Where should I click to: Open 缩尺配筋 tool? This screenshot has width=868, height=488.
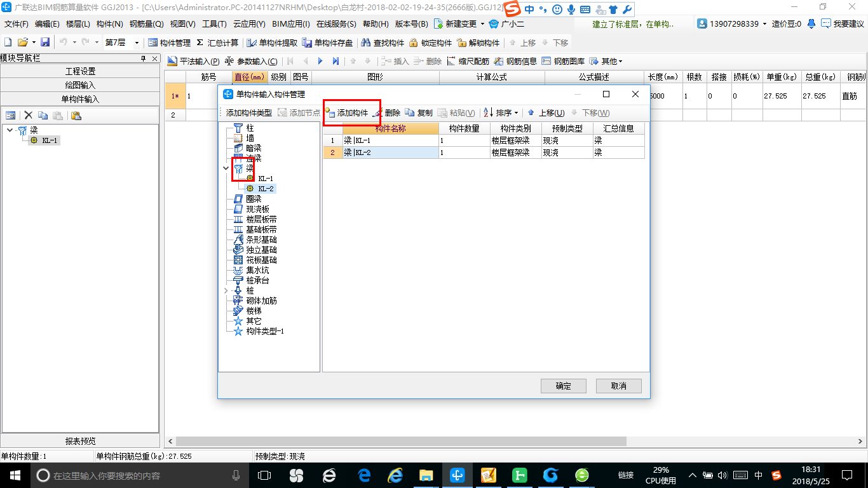468,62
